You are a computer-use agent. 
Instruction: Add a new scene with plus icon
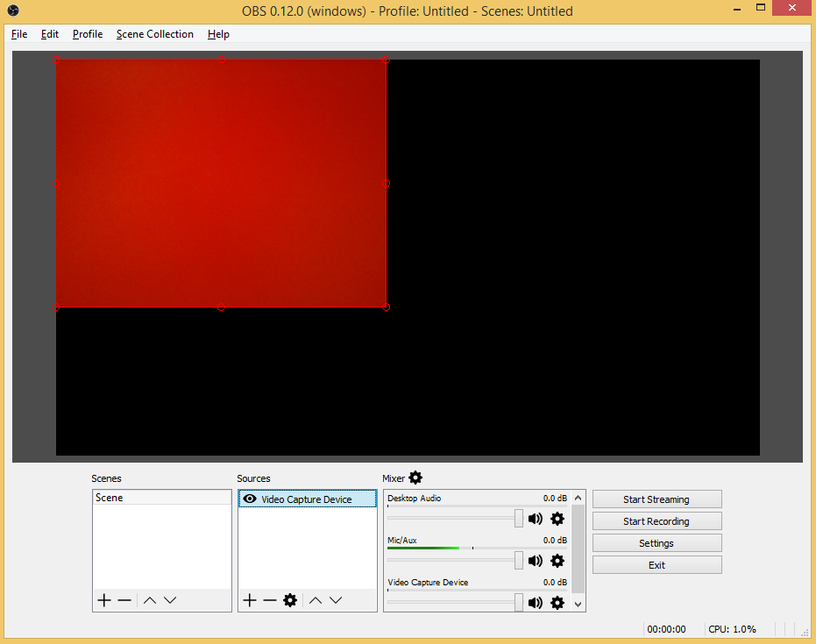click(104, 600)
